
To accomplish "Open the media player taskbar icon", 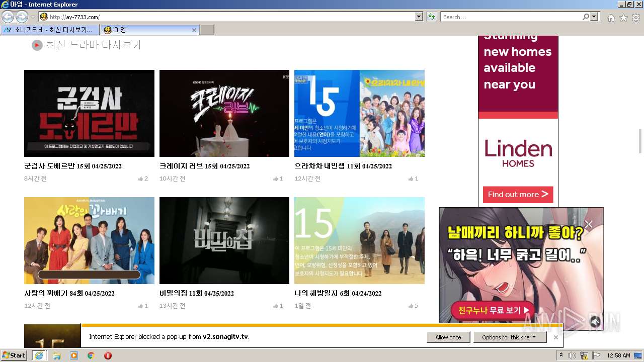I will tap(74, 355).
